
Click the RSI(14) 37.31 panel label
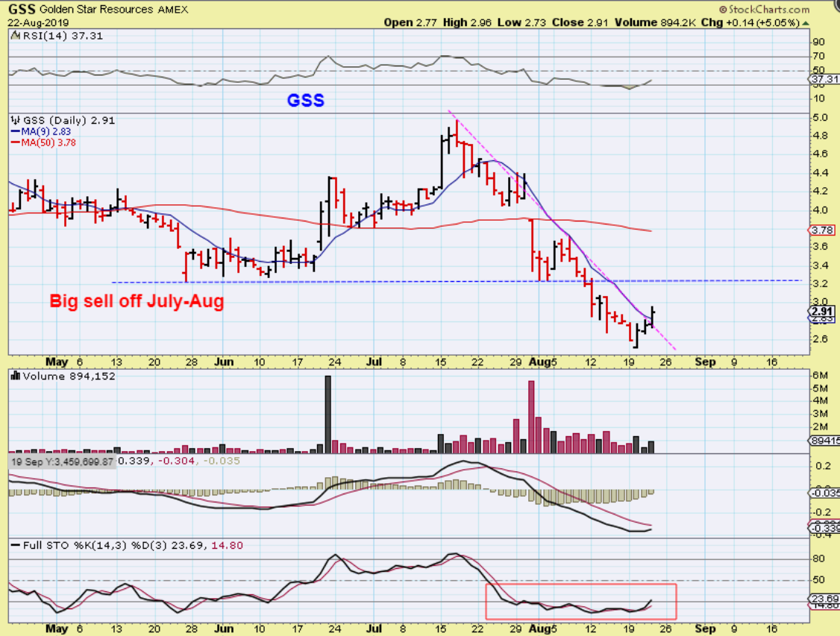63,36
